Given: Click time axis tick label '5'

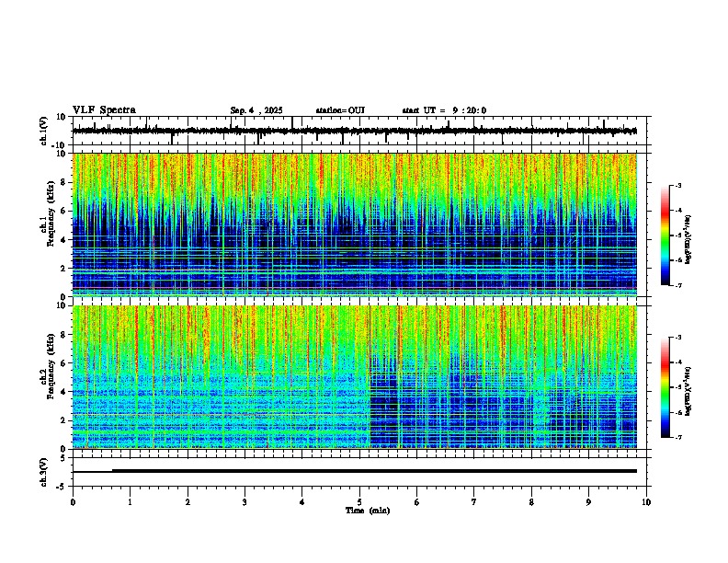Looking at the screenshot, I should tap(359, 502).
